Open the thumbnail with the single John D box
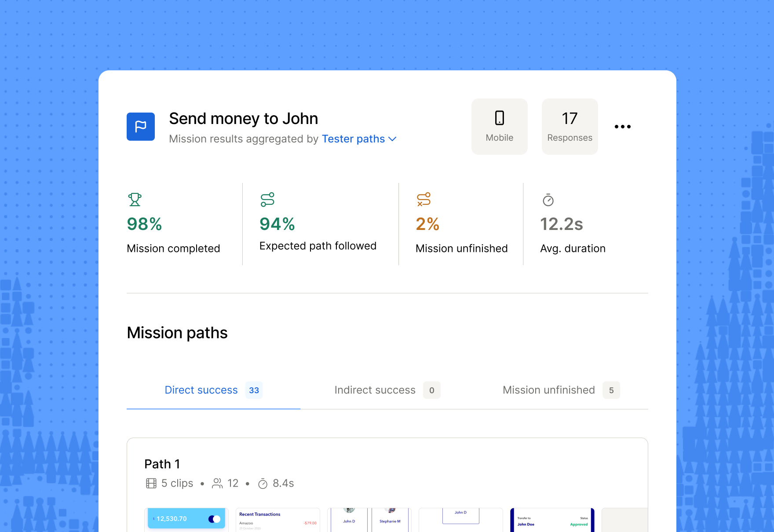 461,520
